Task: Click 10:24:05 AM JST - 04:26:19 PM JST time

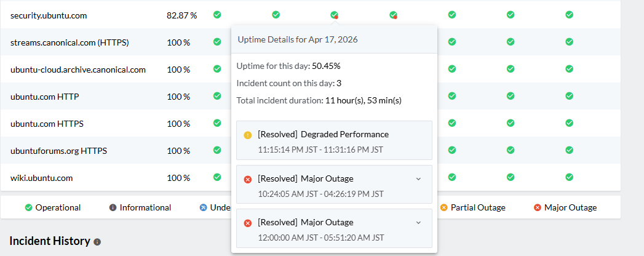Action: (x=320, y=194)
